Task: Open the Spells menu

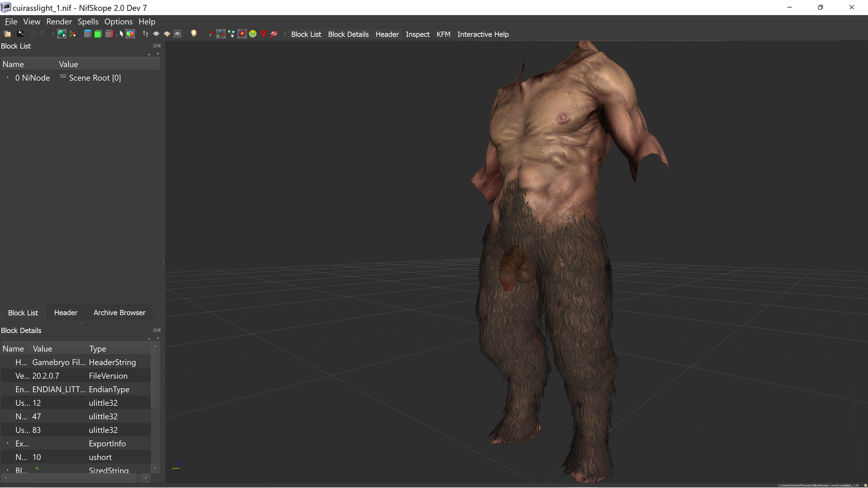Action: tap(88, 22)
